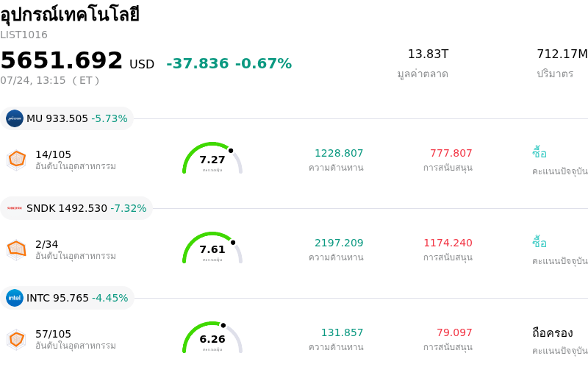Viewport: 588px width, 367px height.
Task: Click SNDK support value 1174.240
Action: [x=448, y=243]
